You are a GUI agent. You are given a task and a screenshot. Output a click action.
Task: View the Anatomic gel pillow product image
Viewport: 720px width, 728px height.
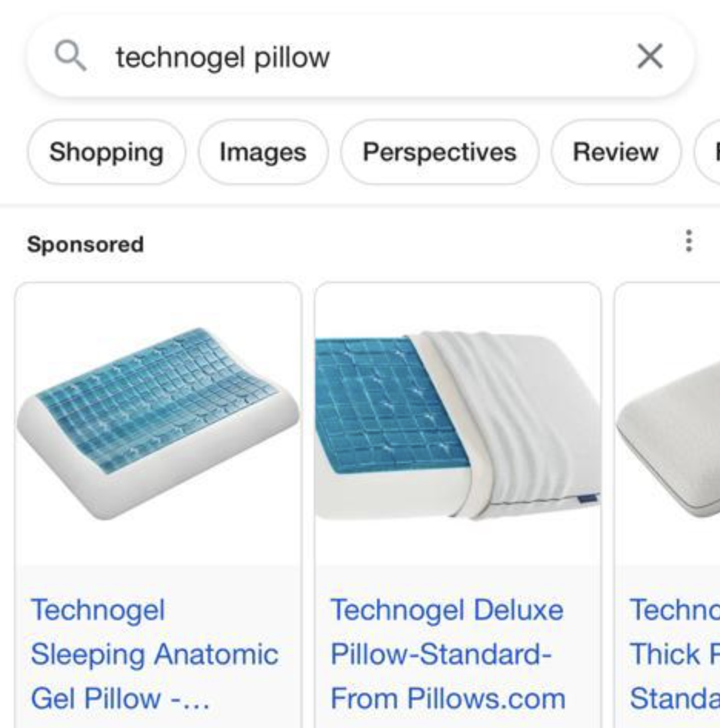tap(158, 423)
